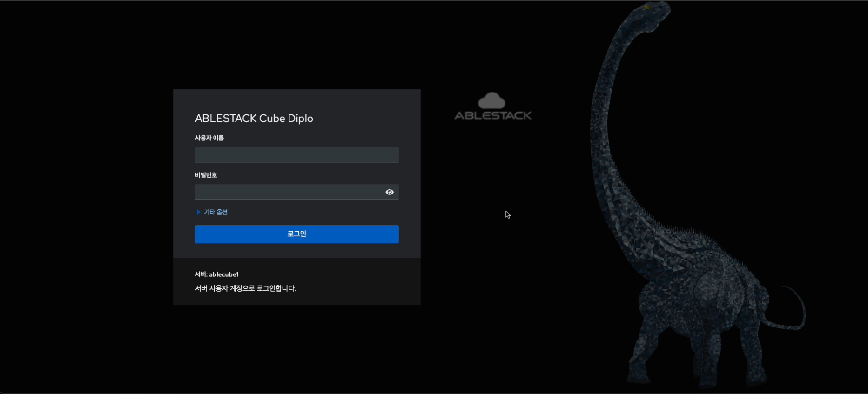Select the 비밀번호 label
Image resolution: width=868 pixels, height=394 pixels.
point(206,175)
